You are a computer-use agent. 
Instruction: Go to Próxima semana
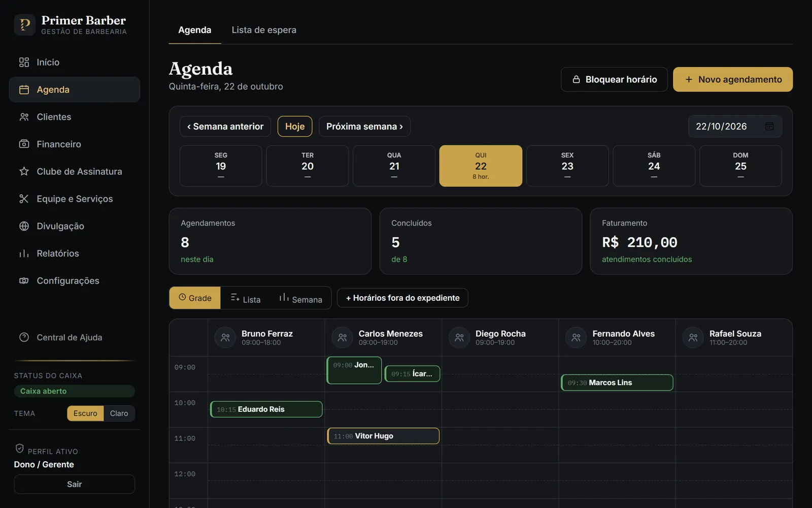(x=364, y=126)
